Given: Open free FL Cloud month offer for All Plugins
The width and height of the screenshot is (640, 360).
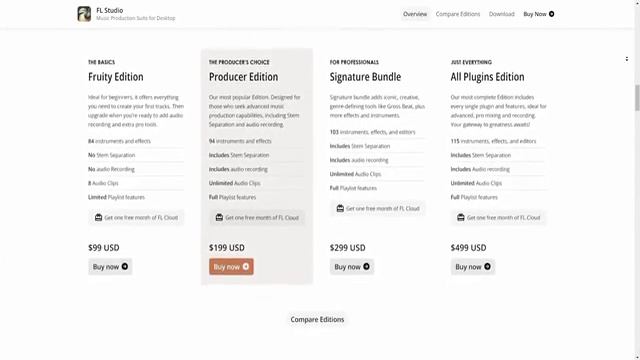Looking at the screenshot, I should (x=498, y=218).
